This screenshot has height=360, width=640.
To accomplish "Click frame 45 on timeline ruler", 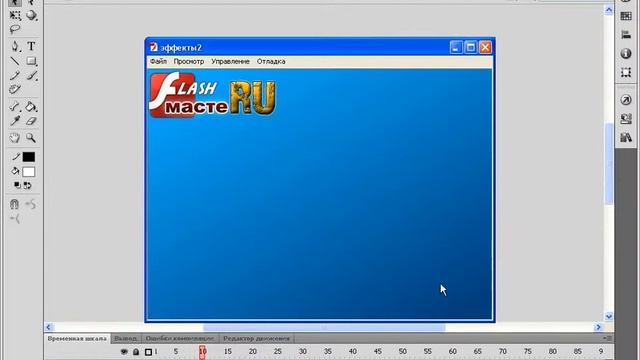I will (x=378, y=351).
